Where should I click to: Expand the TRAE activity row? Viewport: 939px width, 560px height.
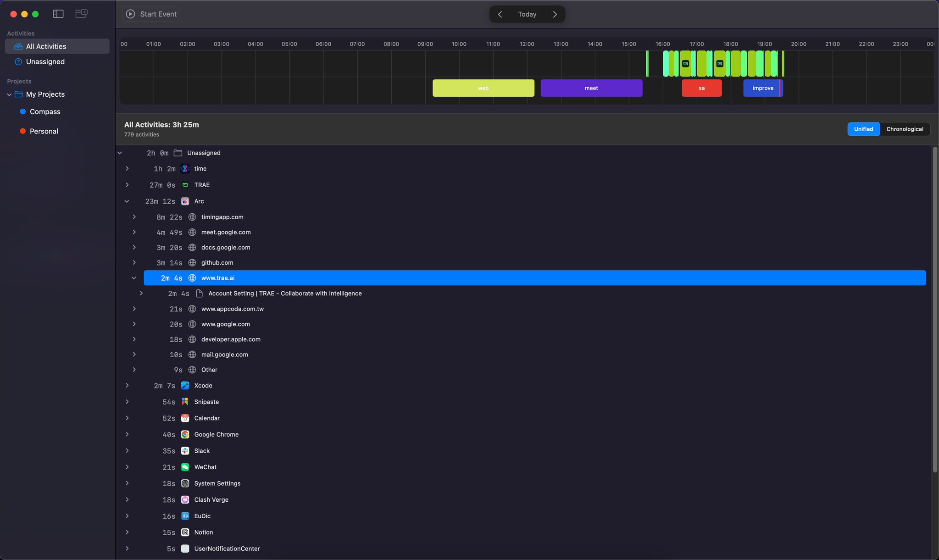[x=127, y=185]
